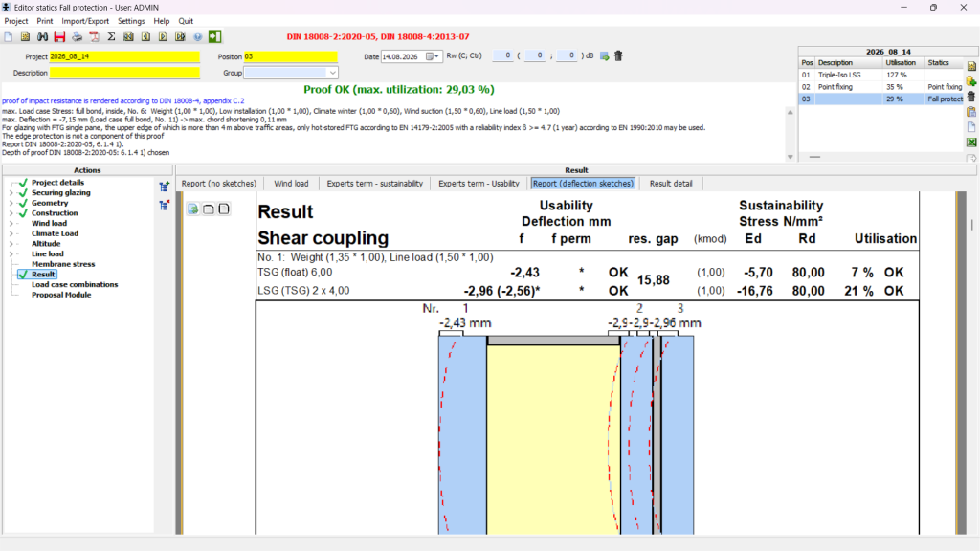Click the yellow Description input field
The width and height of the screenshot is (980, 551).
(x=124, y=73)
